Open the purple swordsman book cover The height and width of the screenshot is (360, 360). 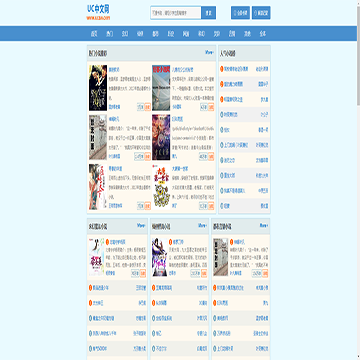tap(160, 257)
